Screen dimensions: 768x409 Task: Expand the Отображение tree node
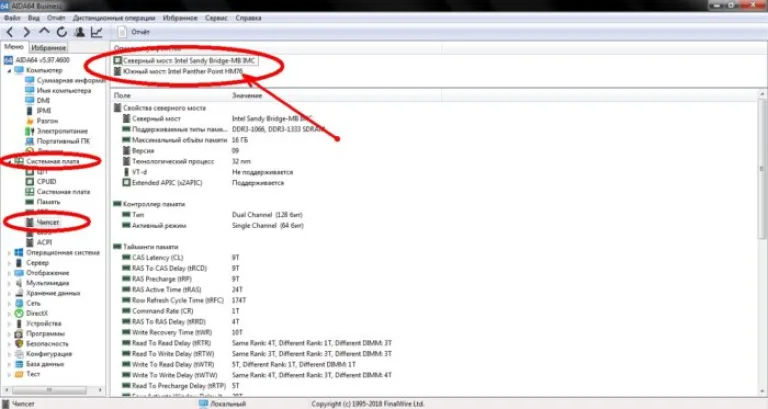coord(9,273)
